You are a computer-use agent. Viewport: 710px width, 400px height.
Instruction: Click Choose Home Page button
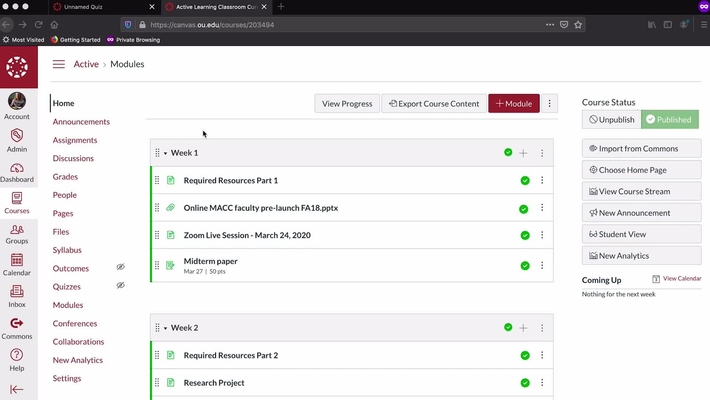coord(642,170)
